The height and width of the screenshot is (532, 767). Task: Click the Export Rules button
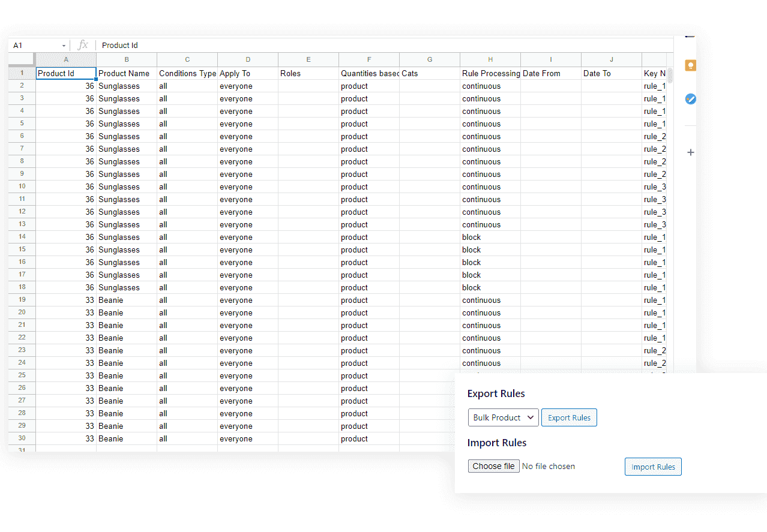(569, 417)
